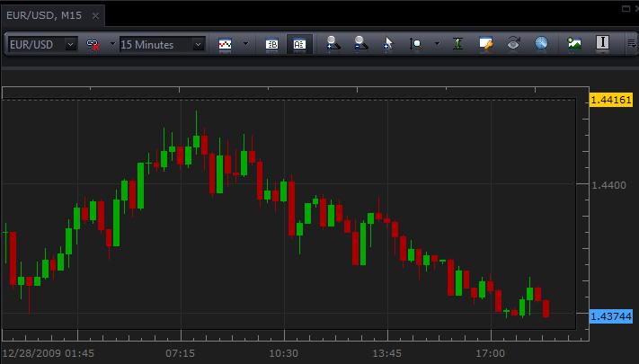The height and width of the screenshot is (364, 639).
Task: Expand the vertical zoom tool dropdown arrow
Action: [x=437, y=44]
